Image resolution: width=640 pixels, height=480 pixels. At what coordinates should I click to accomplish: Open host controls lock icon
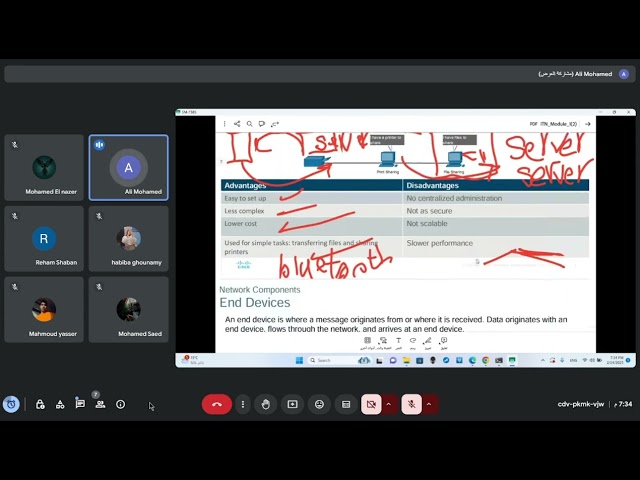click(40, 404)
